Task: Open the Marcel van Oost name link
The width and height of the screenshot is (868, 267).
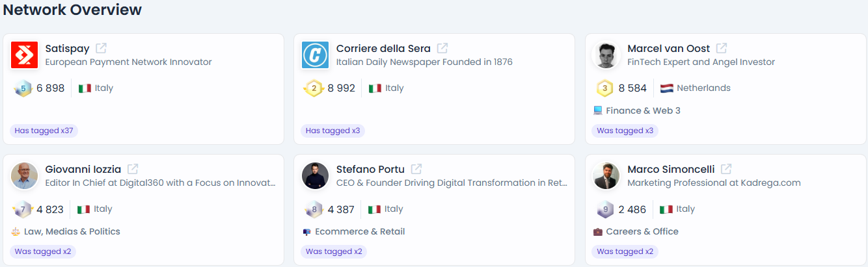Action: 669,49
